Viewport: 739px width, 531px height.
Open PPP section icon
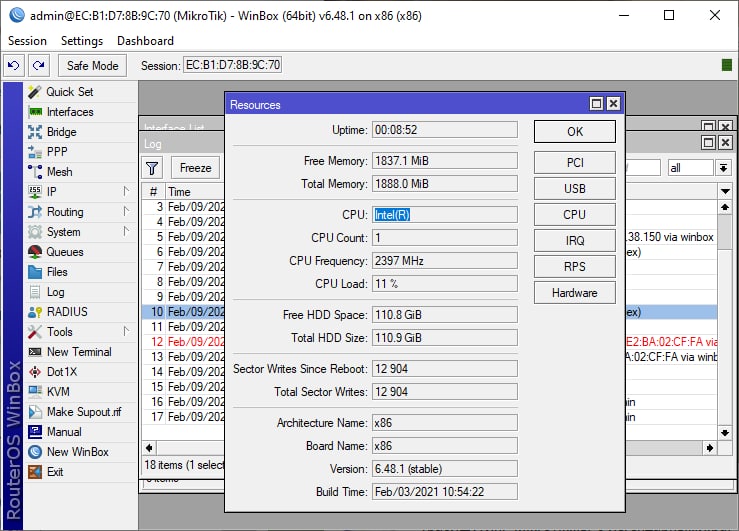(x=35, y=152)
